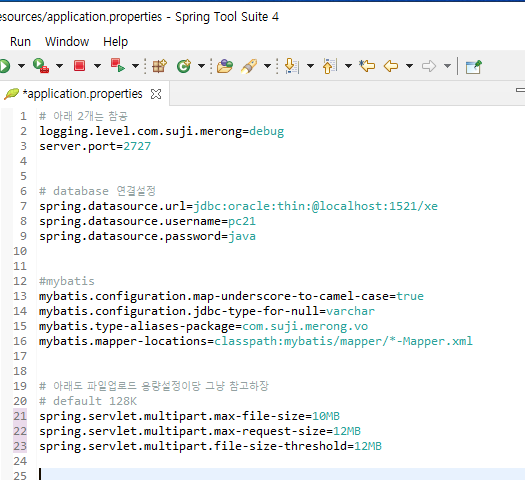This screenshot has width=525, height=480.
Task: Expand the Relaunch dropdown arrow
Action: tap(135, 66)
